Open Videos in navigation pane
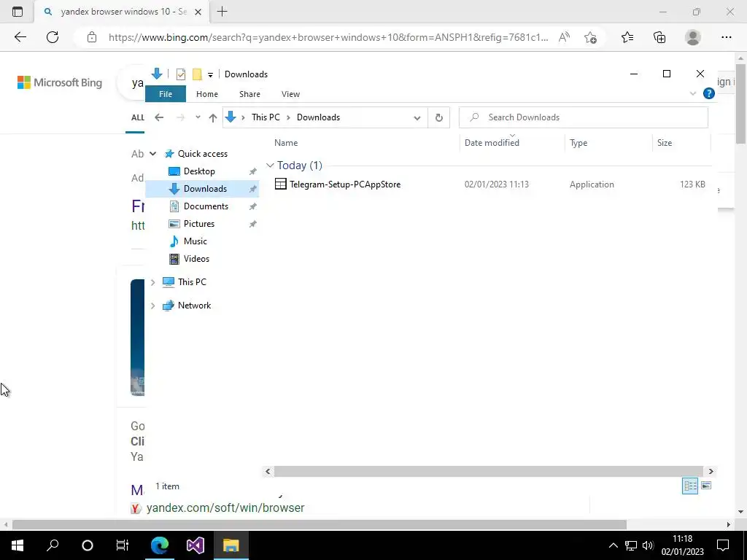Image resolution: width=747 pixels, height=560 pixels. [196, 259]
